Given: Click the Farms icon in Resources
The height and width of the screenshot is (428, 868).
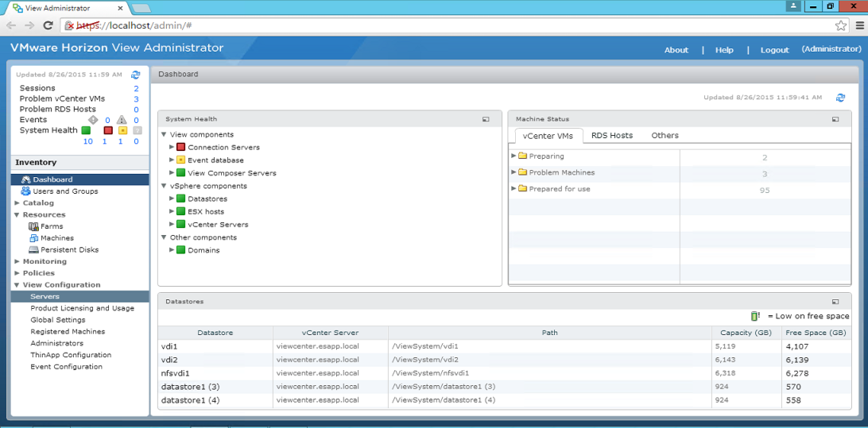Looking at the screenshot, I should pos(33,226).
